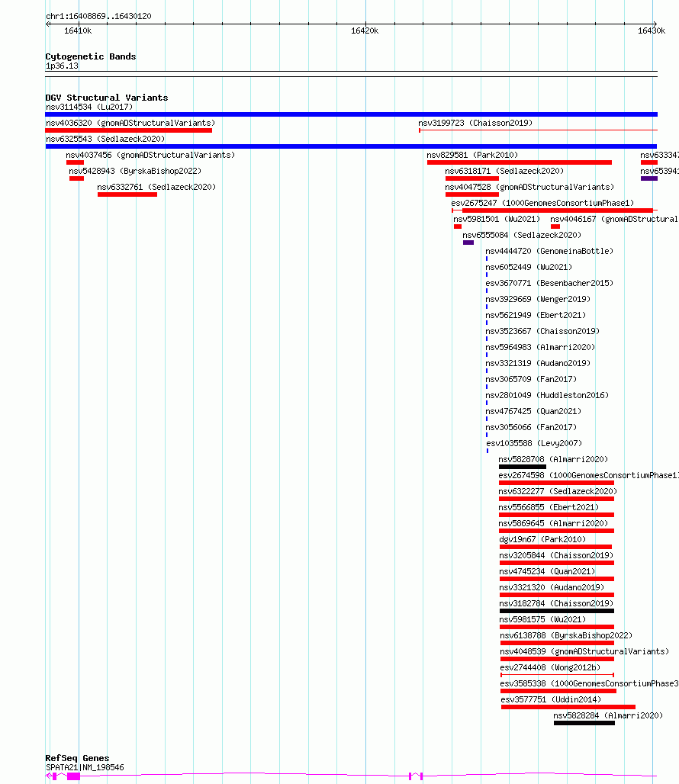The width and height of the screenshot is (679, 784).
Task: Click nsv6325543 (Sedlazeck2020) label
Action: click(105, 139)
